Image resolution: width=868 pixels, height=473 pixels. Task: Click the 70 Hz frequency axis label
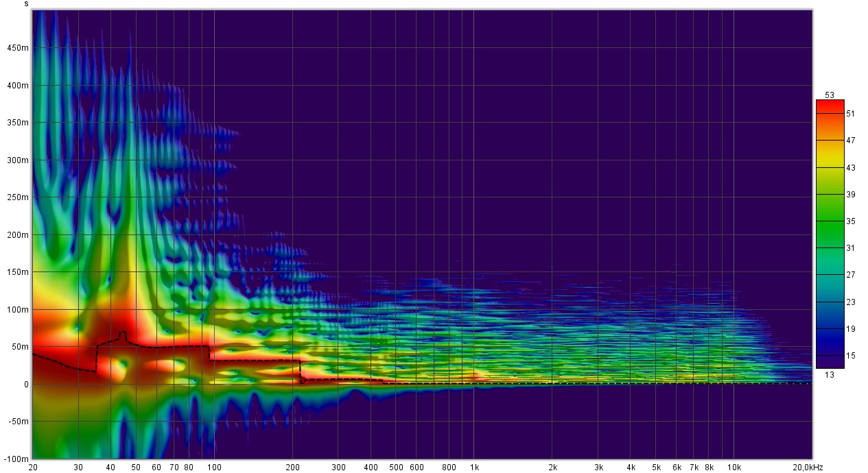click(x=174, y=468)
